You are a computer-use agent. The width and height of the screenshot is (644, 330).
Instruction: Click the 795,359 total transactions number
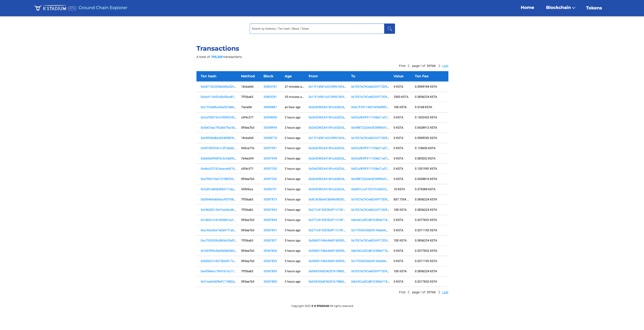tap(216, 57)
